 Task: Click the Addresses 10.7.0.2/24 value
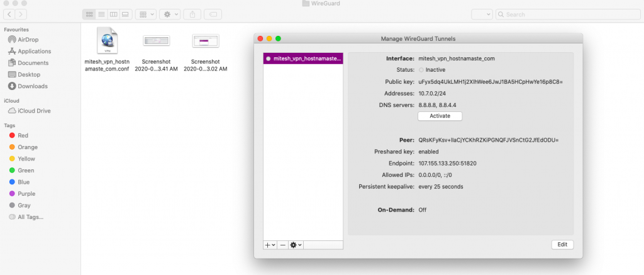click(x=432, y=93)
